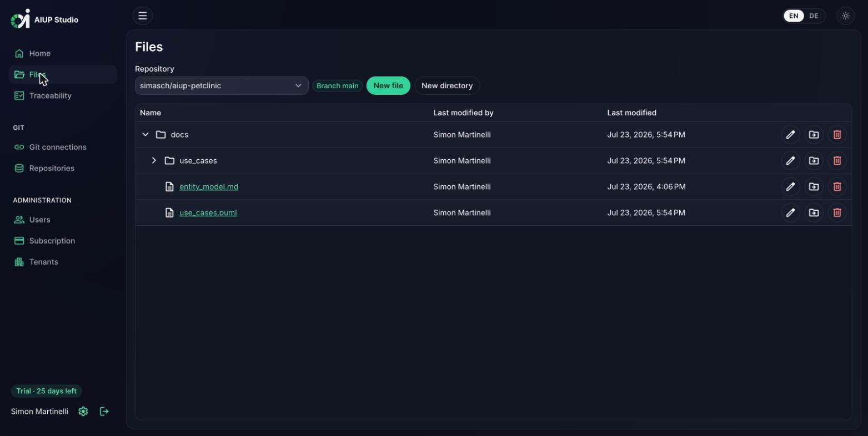Click the Trial 25 days left badge
This screenshot has width=868, height=436.
tap(47, 391)
